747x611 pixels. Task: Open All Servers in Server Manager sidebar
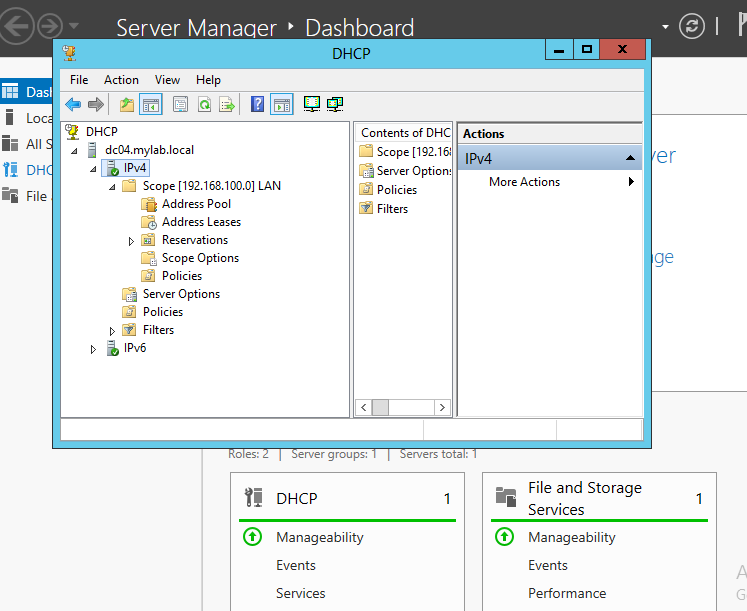click(26, 143)
